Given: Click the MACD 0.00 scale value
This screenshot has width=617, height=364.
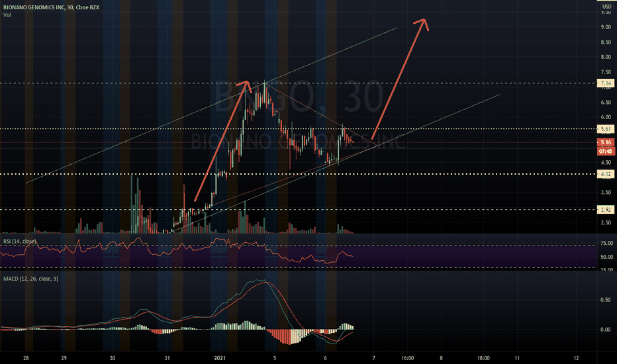Looking at the screenshot, I should (606, 330).
